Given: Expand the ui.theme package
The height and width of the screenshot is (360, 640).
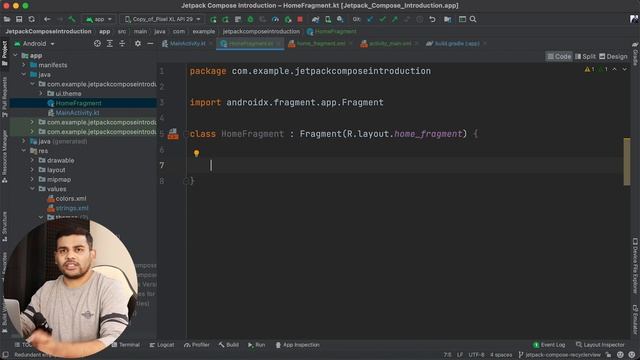Looking at the screenshot, I should pos(41,93).
